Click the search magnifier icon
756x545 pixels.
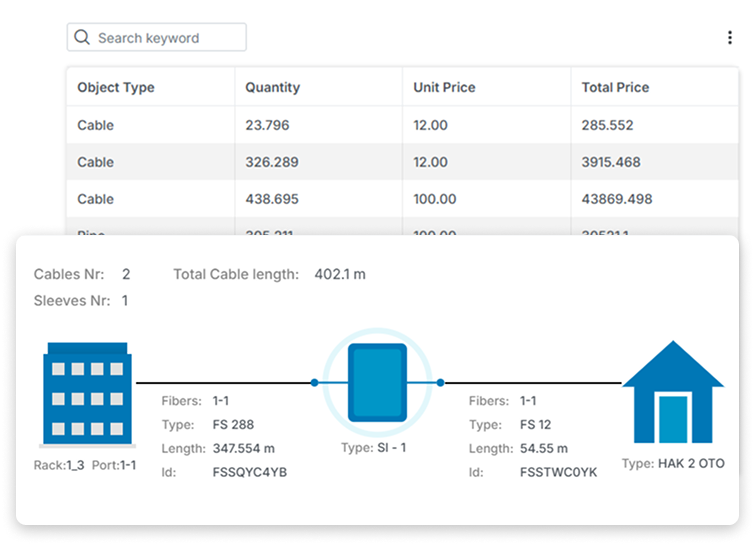pos(82,38)
